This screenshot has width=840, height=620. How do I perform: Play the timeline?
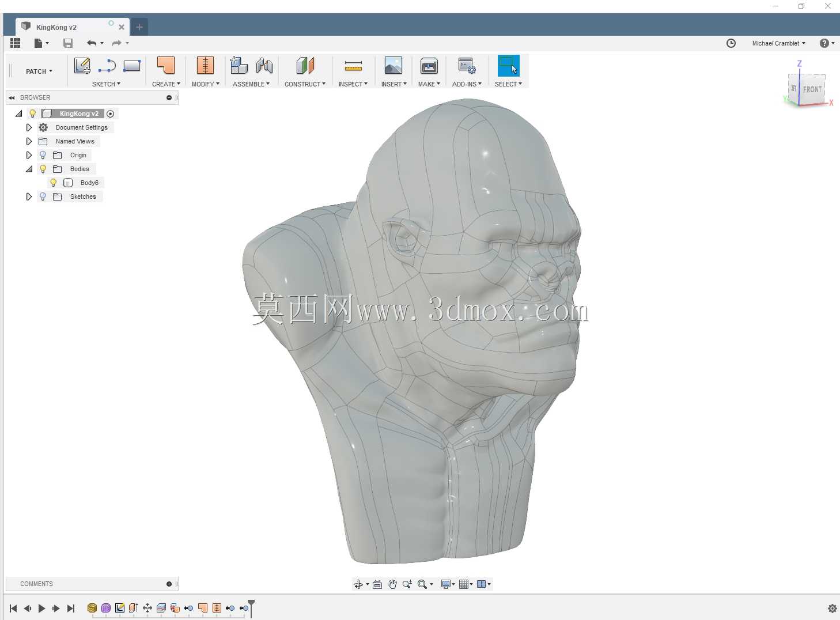[41, 608]
